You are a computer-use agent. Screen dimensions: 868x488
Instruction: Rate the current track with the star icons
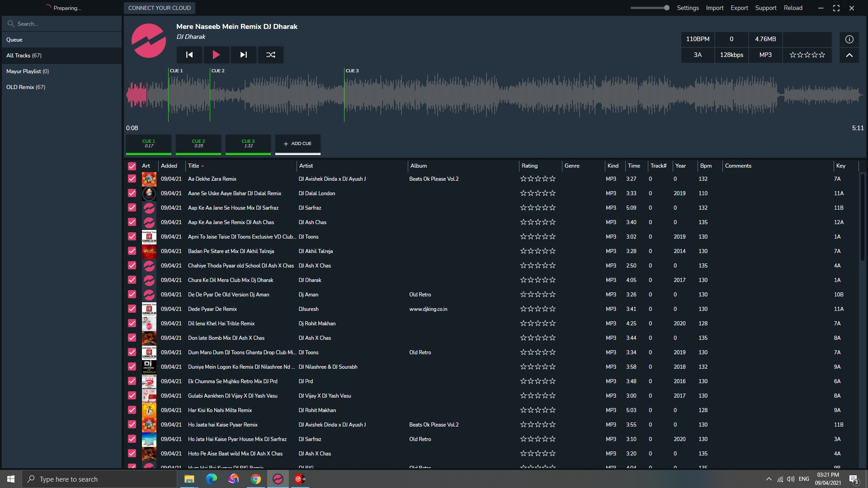coord(807,55)
